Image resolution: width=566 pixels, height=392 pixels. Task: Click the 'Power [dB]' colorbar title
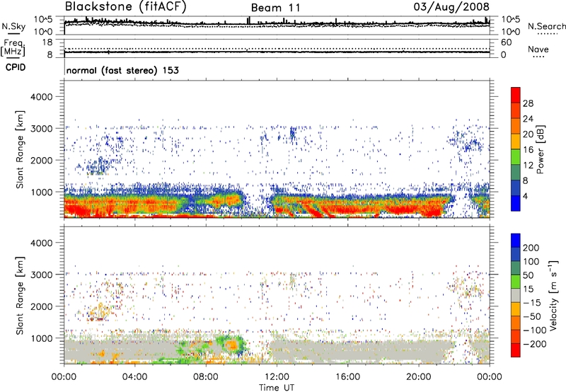coord(541,149)
